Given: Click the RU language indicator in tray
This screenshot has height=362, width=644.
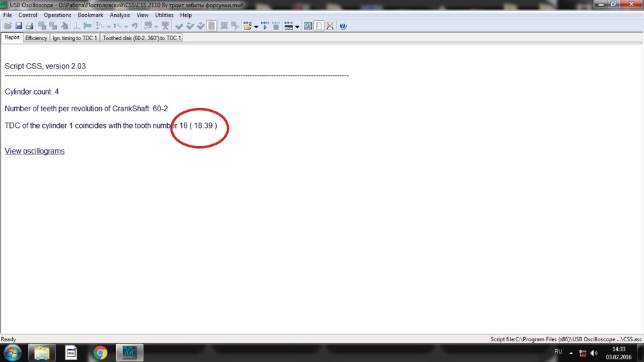Looking at the screenshot, I should point(557,352).
